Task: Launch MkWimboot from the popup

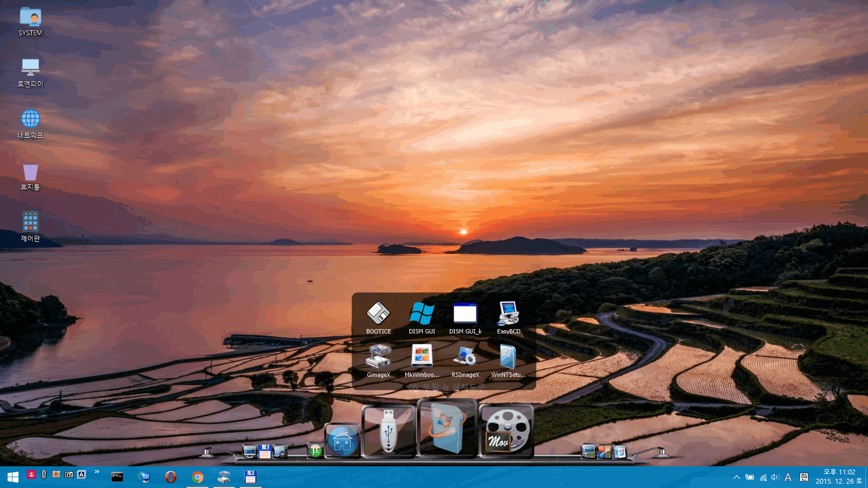Action: click(x=422, y=361)
